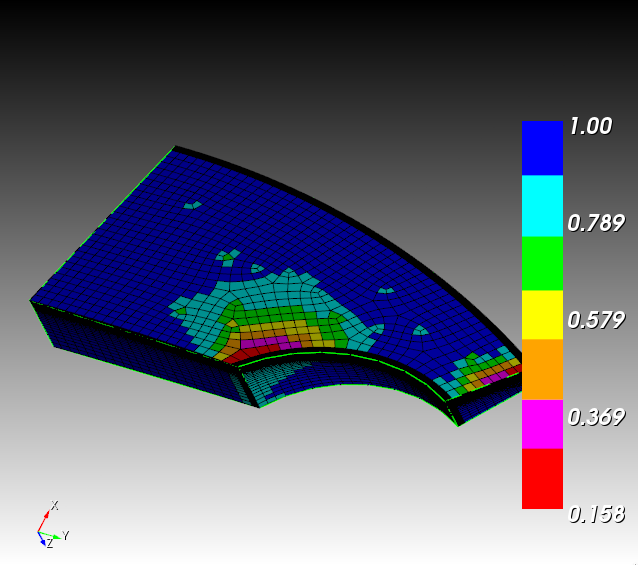Screen dimensions: 638x565
Task: Click the red band in the legend
Action: click(542, 479)
